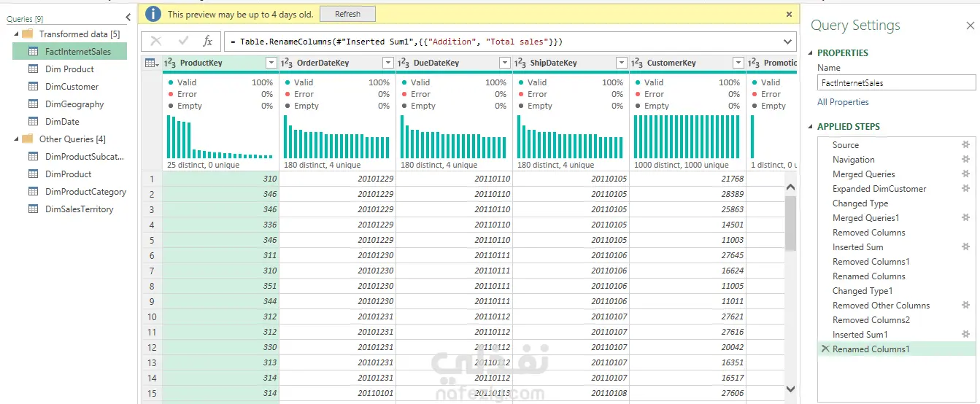This screenshot has height=404, width=980.
Task: Open All Properties link
Action: click(x=843, y=102)
